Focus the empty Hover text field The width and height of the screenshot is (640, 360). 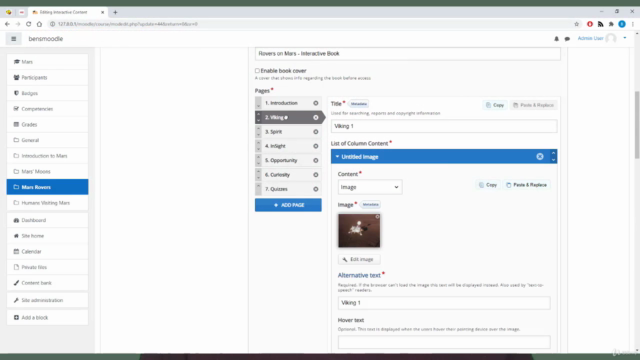[x=444, y=342]
